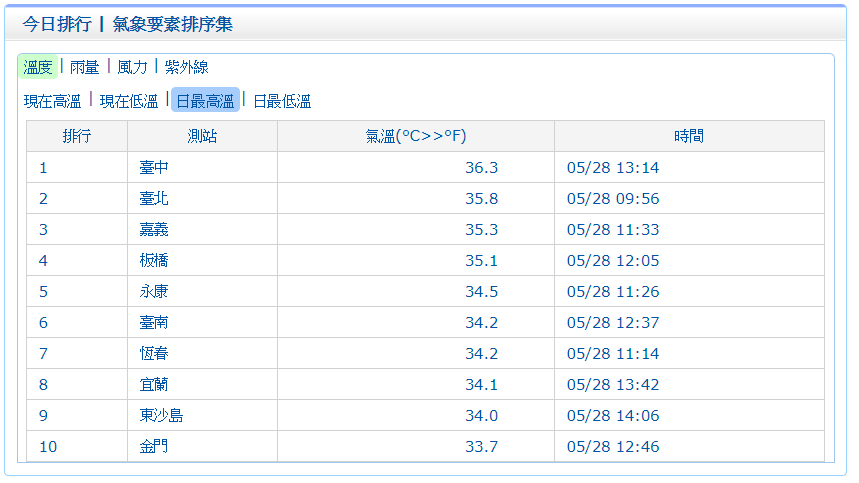Show the 現在低溫 ranking
The image size is (859, 483).
129,101
